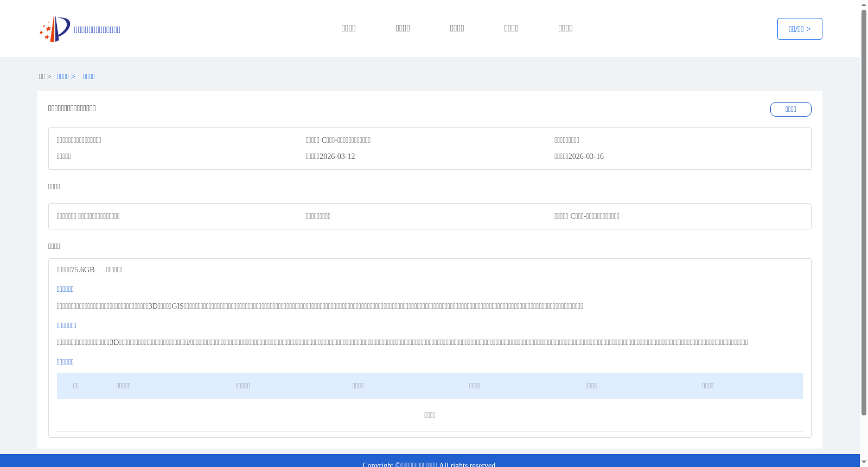Click the vertical scrollbar thumb

click(864, 212)
